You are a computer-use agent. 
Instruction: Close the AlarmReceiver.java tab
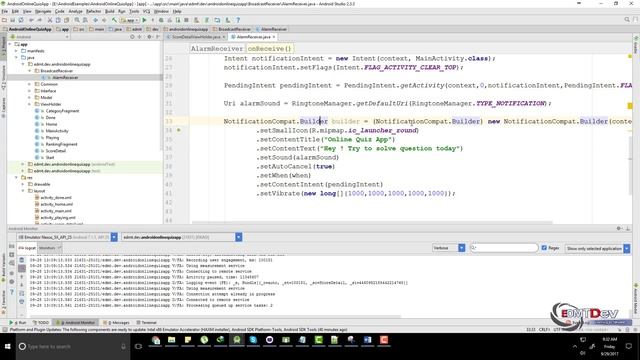tap(274, 37)
